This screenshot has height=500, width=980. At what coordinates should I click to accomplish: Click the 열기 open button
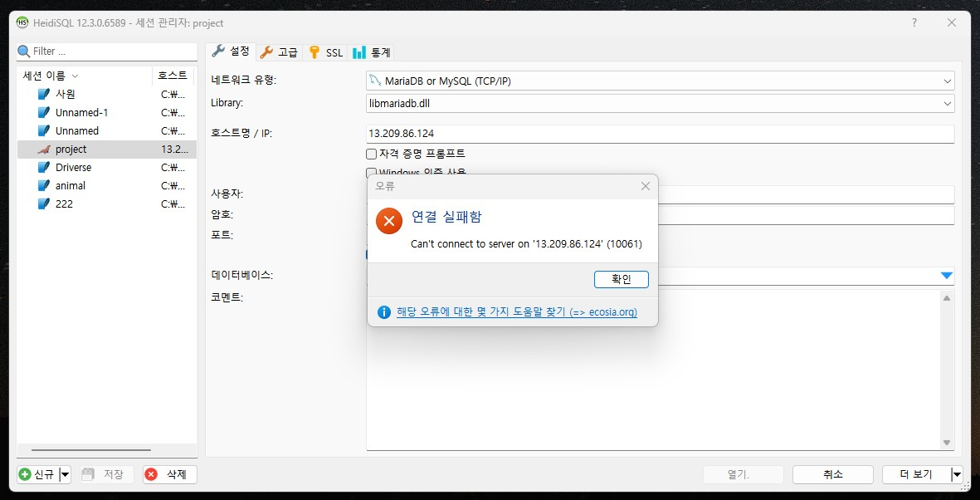tap(744, 474)
